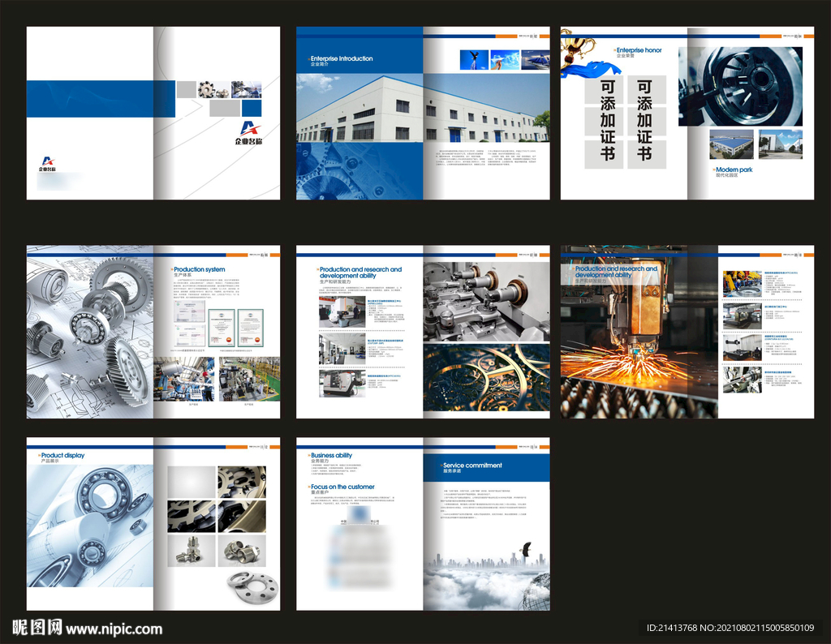Click the www.nipic.com link

[x=114, y=629]
